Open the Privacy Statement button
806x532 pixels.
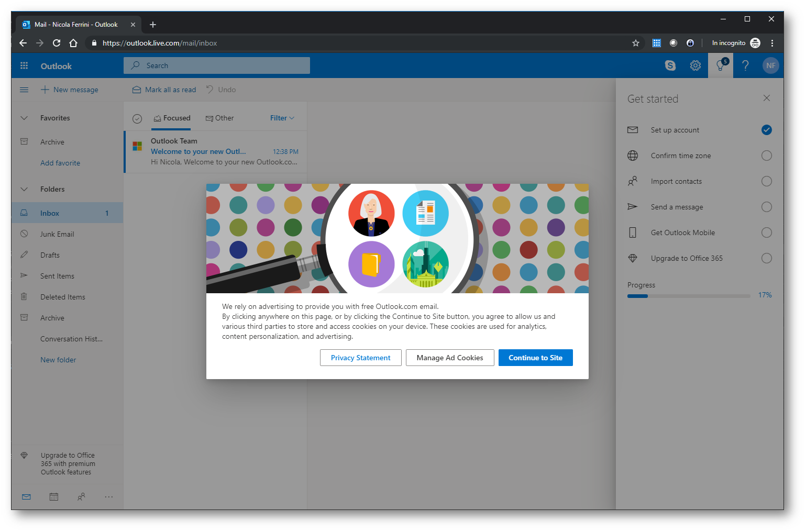[361, 358]
